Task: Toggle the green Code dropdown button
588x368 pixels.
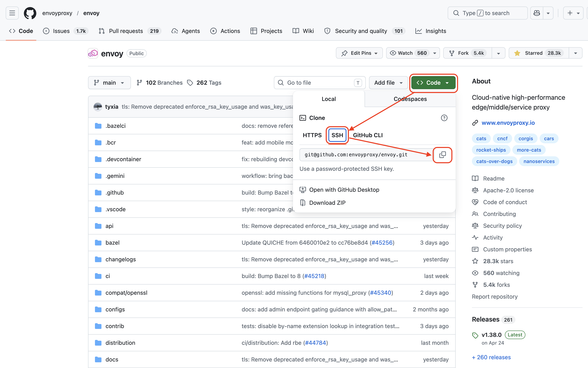Action: coord(433,83)
